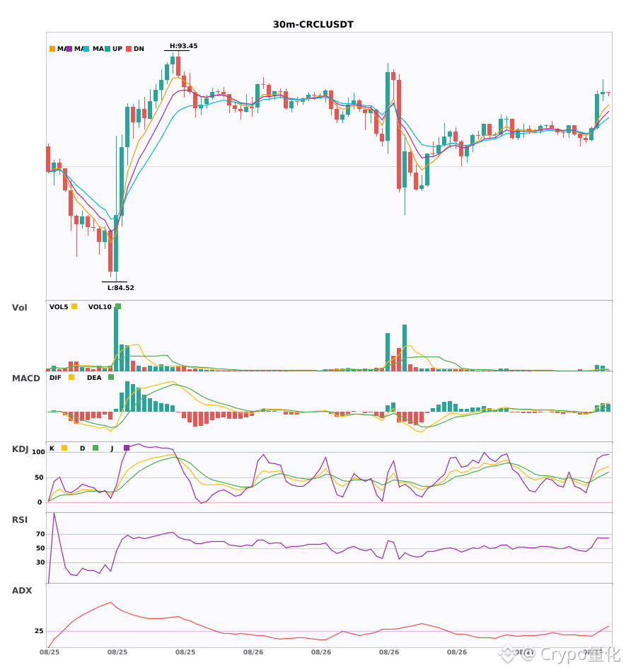Toggle the yellow VOL5 legend swatch
626x672 pixels.
pyautogui.click(x=74, y=306)
